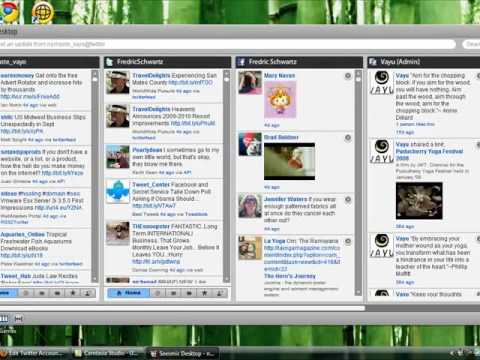The image size is (480, 360).
Task: Open Favorites star tab in leftmost column
Action: (73, 293)
